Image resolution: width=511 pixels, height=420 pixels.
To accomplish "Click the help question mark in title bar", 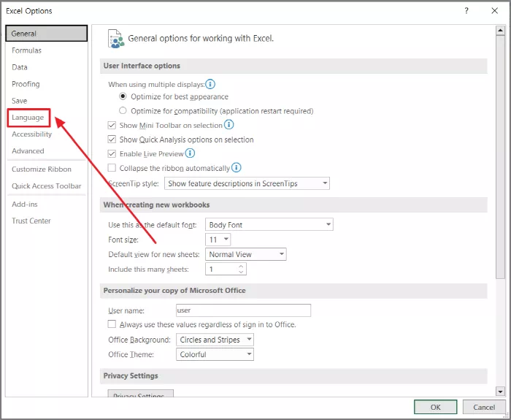I will point(466,11).
